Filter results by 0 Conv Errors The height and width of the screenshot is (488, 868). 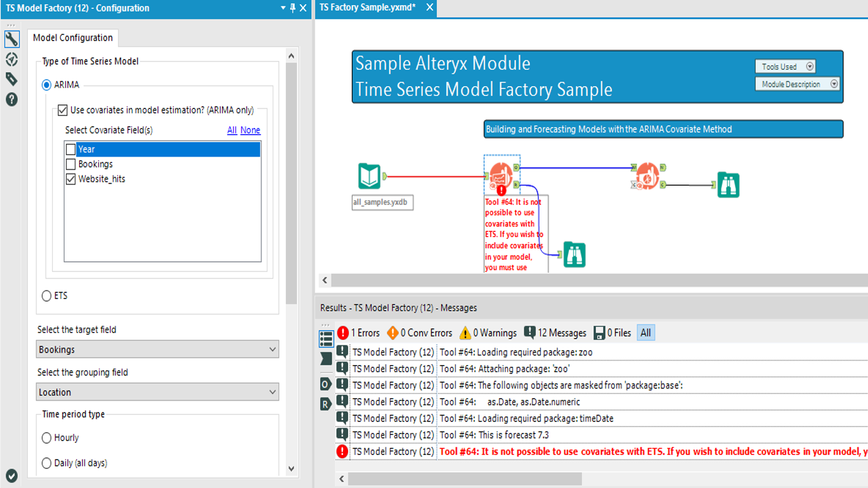pos(419,333)
